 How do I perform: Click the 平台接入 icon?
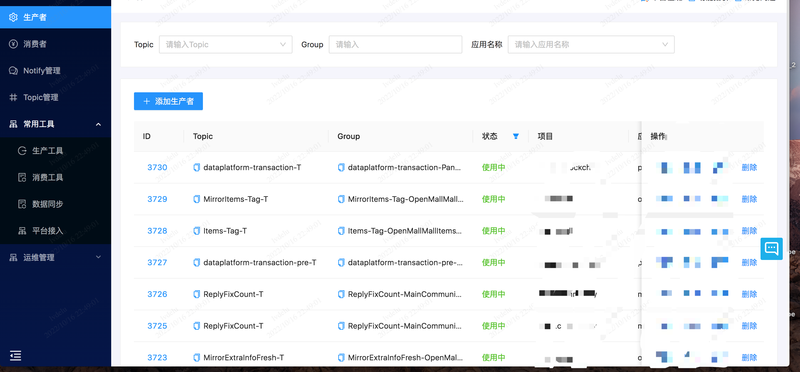tap(22, 231)
